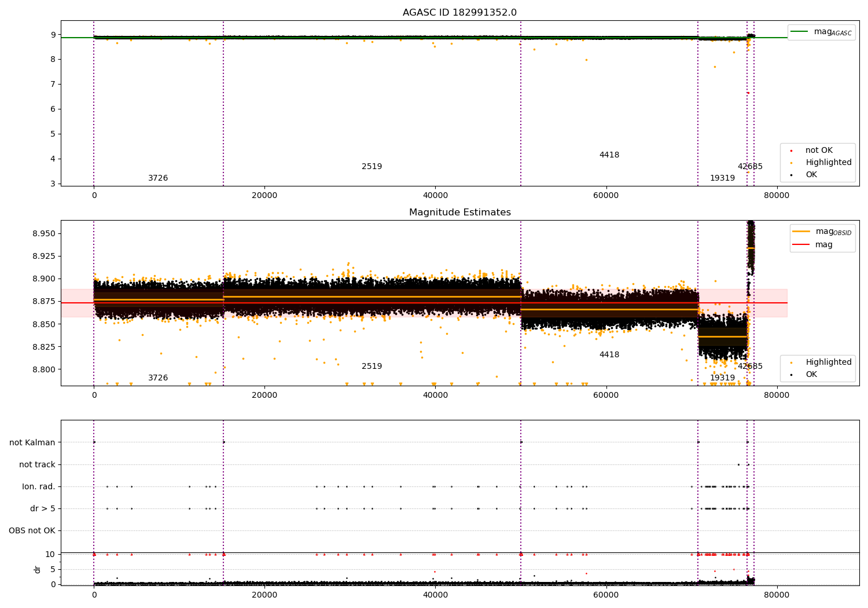
Task: Select the "OBS not OK" row label
Action: [x=32, y=530]
